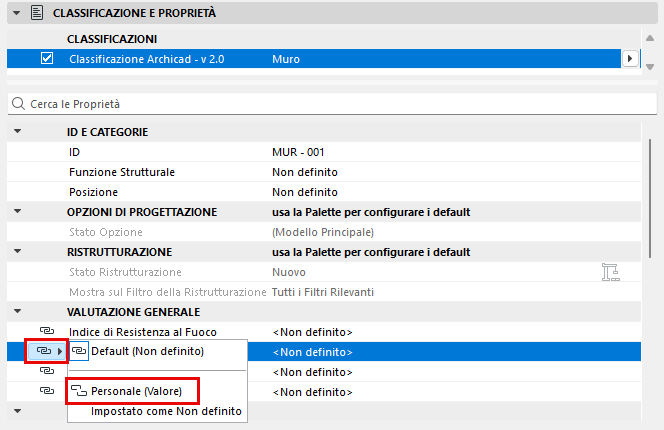This screenshot has height=430, width=664.
Task: Collapse the ID E CATEGORIE group
Action: tap(17, 131)
